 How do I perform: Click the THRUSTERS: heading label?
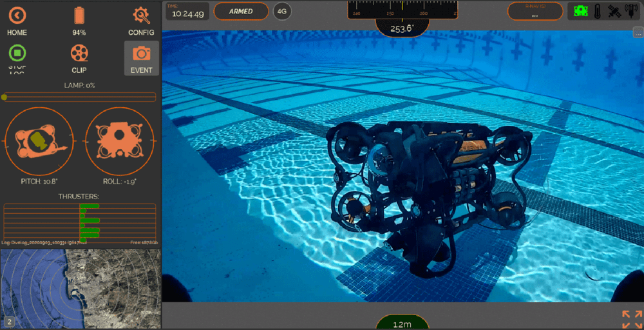(80, 197)
